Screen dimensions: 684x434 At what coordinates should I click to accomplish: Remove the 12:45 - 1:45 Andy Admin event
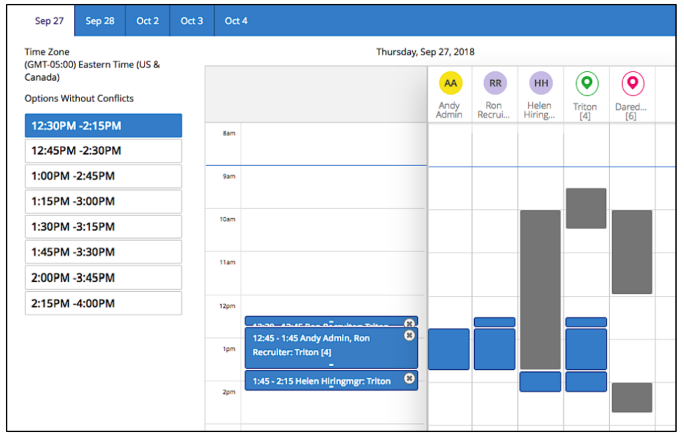point(409,335)
